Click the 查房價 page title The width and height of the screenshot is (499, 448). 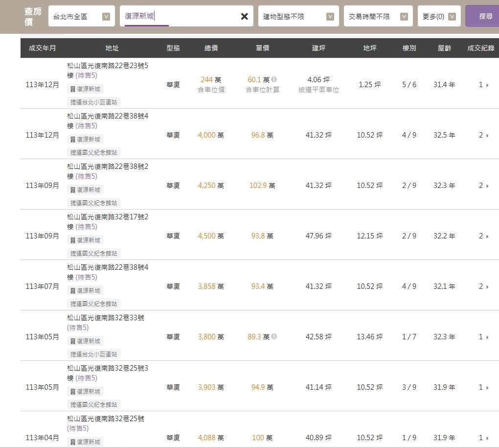[33, 17]
